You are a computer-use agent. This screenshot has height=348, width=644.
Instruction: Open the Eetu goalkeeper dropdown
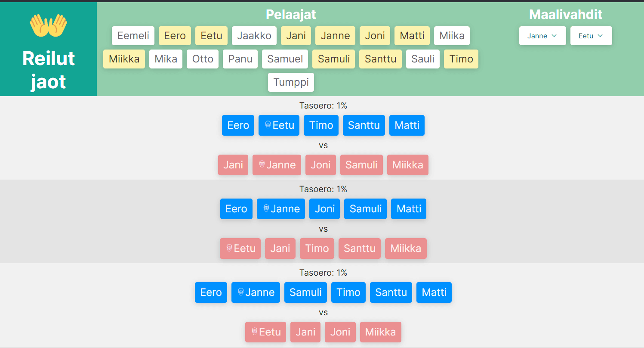point(591,36)
